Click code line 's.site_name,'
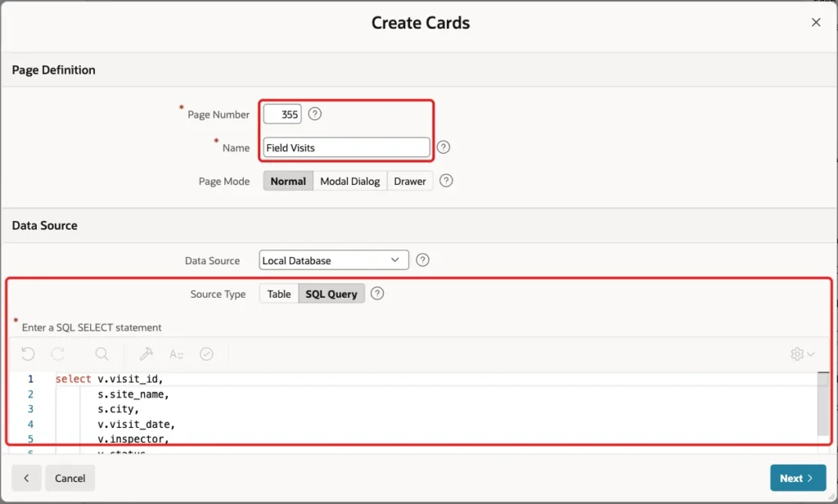This screenshot has height=504, width=838. point(133,394)
